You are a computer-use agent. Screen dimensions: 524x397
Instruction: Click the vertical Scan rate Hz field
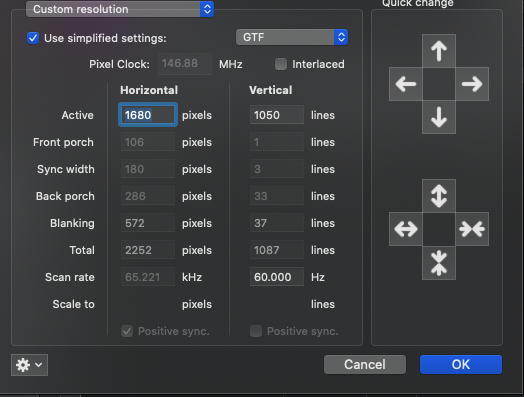pyautogui.click(x=277, y=277)
